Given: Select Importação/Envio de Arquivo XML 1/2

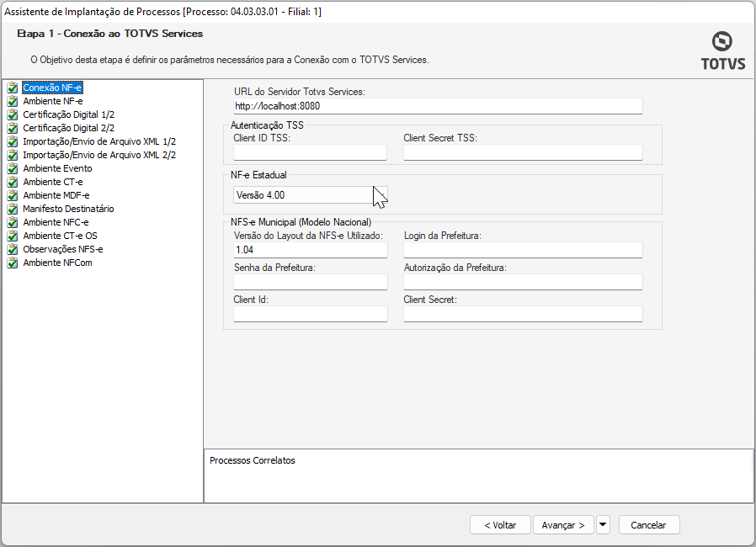Looking at the screenshot, I should click(99, 141).
